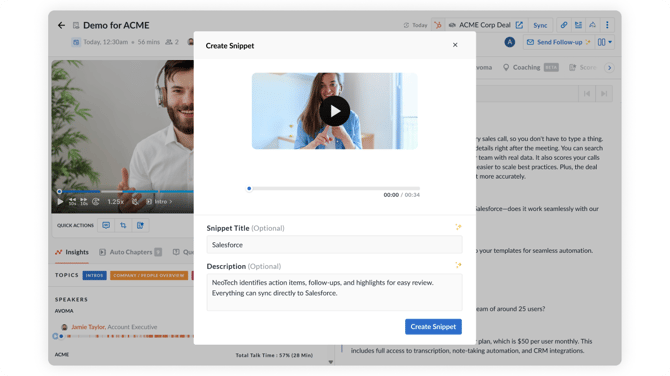
Task: Open the Score tab
Action: point(583,68)
